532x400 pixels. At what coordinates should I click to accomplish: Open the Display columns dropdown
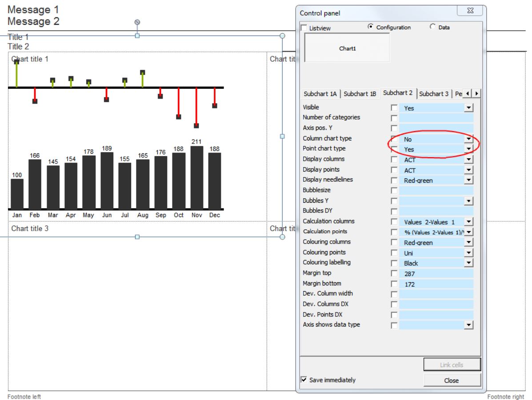[x=468, y=160]
